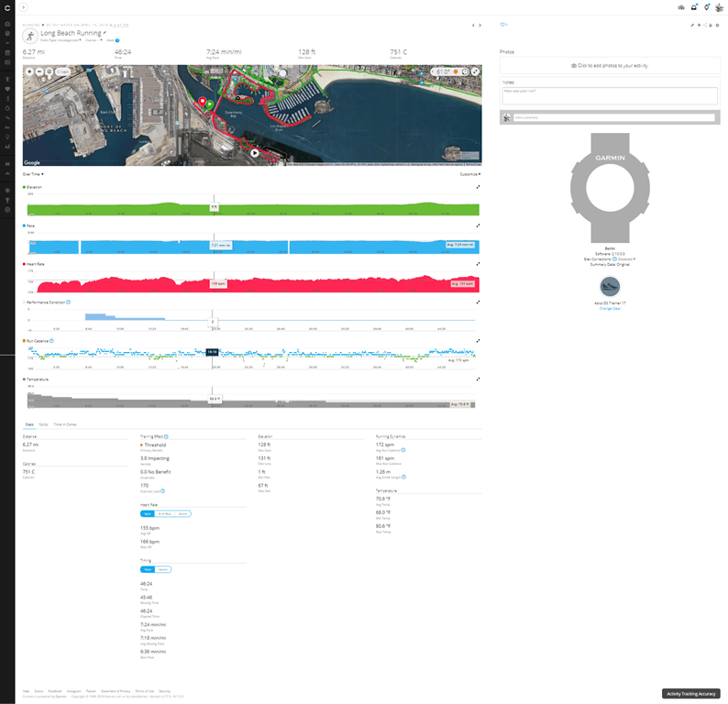Mark activity as favorite star

click(x=699, y=25)
